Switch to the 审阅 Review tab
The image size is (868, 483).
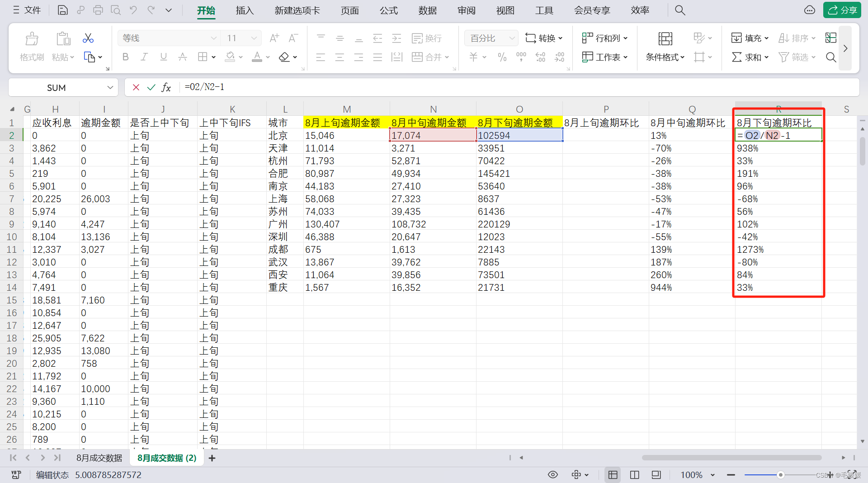click(x=466, y=10)
